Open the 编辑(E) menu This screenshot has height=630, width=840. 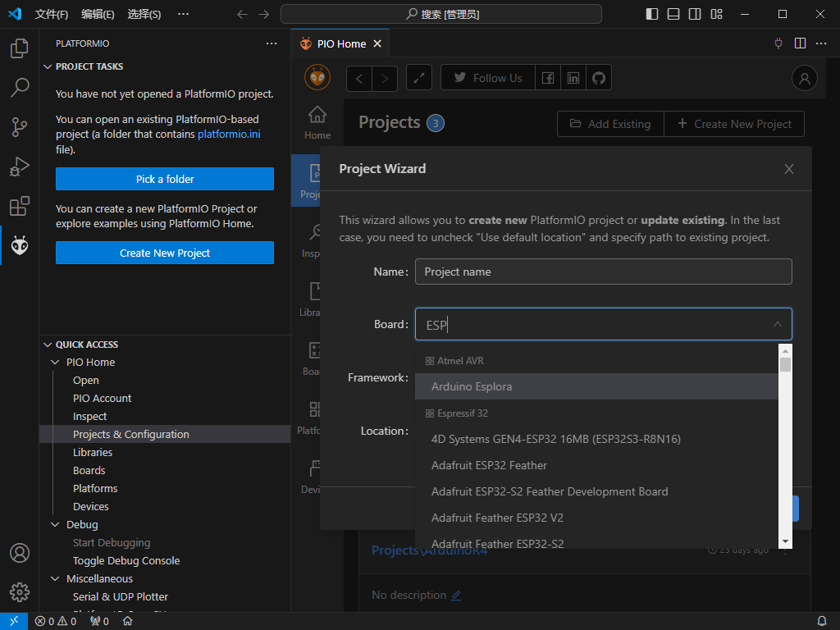pos(98,14)
